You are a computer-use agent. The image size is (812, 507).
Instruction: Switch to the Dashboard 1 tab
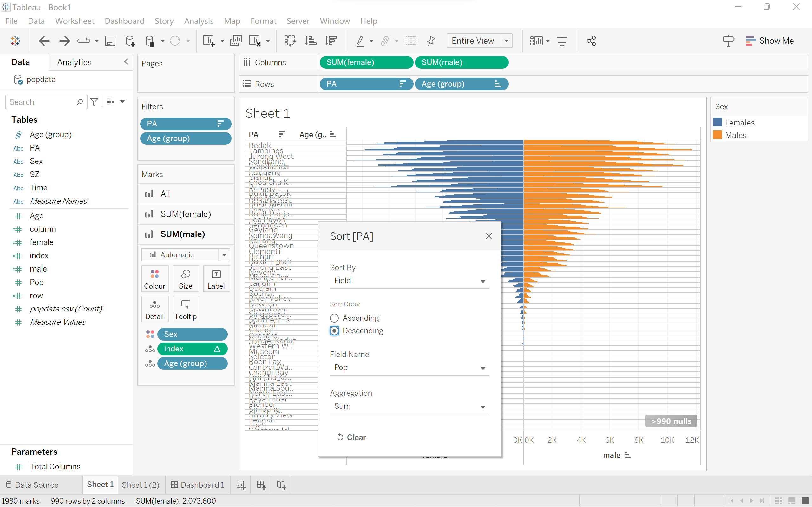point(198,485)
